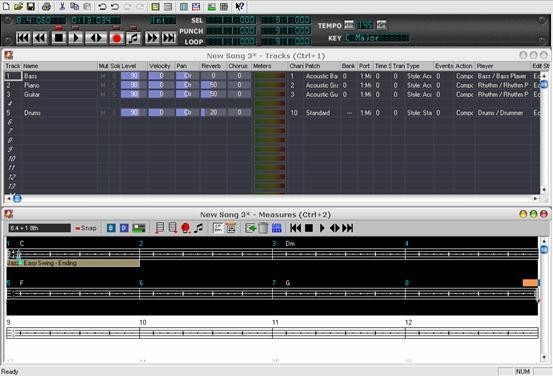Click the Piano track Reverb slider

click(213, 85)
